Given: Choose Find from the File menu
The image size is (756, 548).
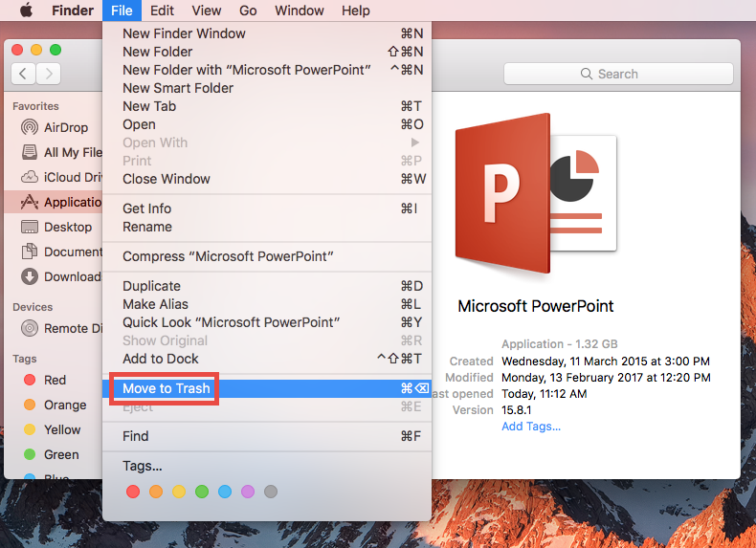Looking at the screenshot, I should [267, 436].
